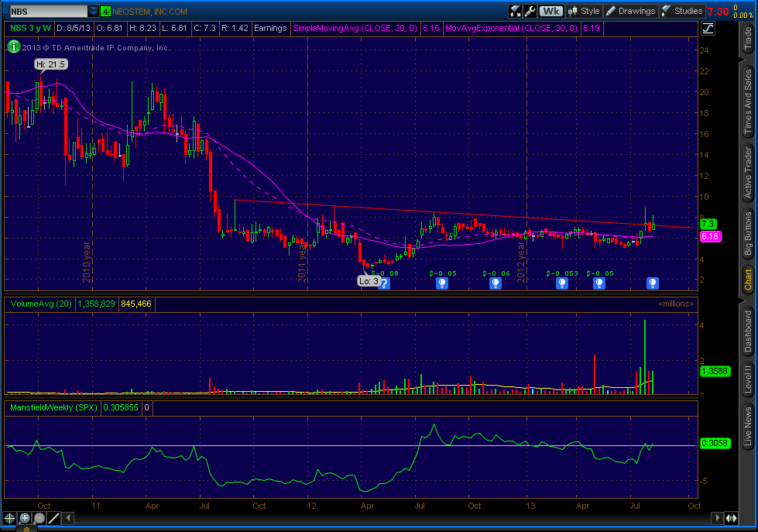
Task: Change the Wk timeframe aggregation
Action: 551,11
